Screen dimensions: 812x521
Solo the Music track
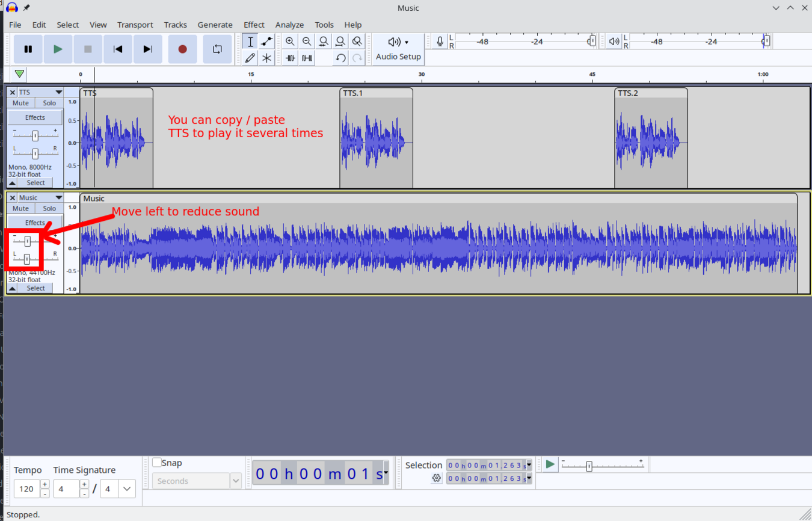click(49, 208)
